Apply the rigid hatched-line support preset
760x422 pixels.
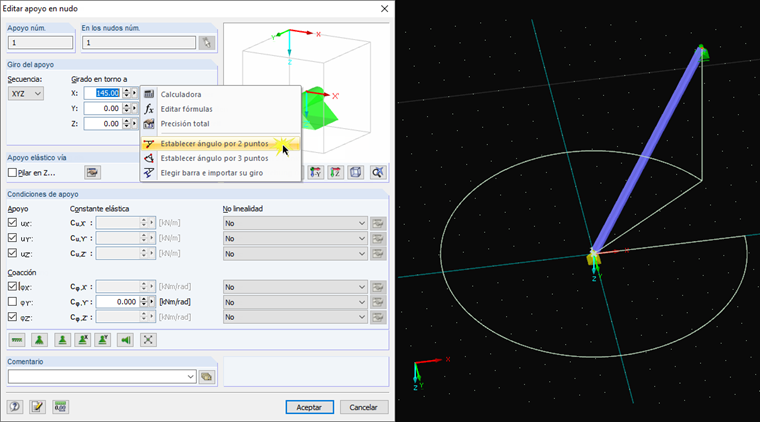click(17, 340)
